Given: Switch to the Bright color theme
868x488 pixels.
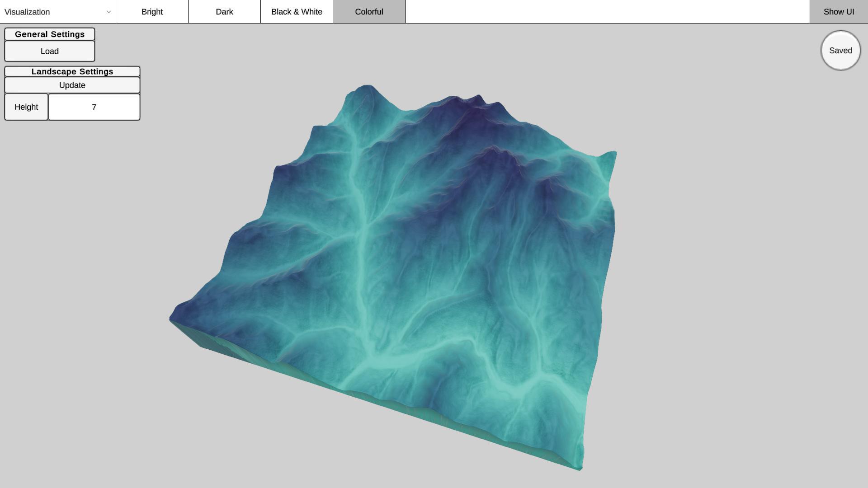Looking at the screenshot, I should point(152,12).
